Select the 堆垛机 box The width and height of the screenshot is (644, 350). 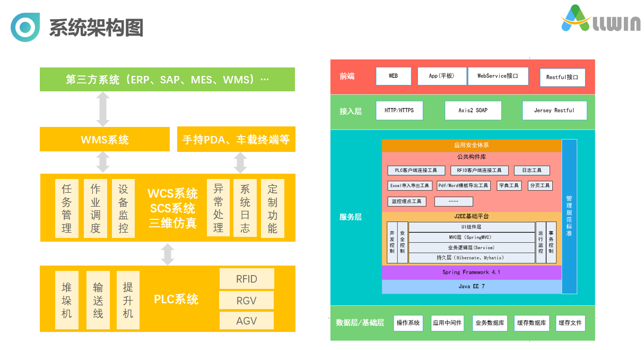point(67,300)
